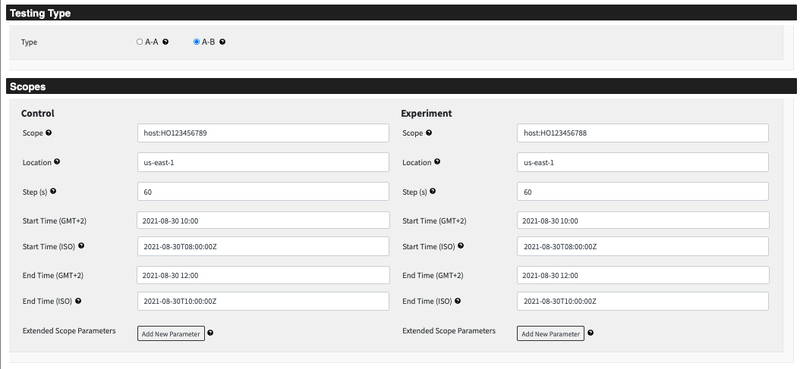
Task: Click the Control Start Time (ISO) field
Action: click(263, 247)
